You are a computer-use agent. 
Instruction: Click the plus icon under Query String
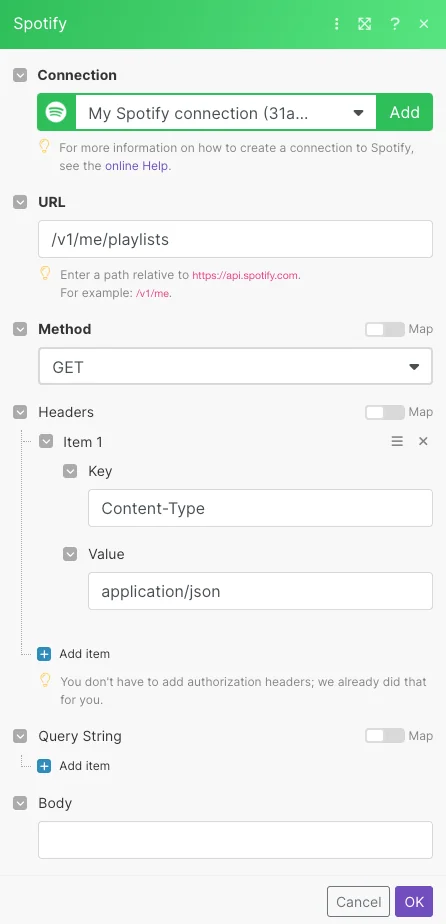pyautogui.click(x=44, y=765)
